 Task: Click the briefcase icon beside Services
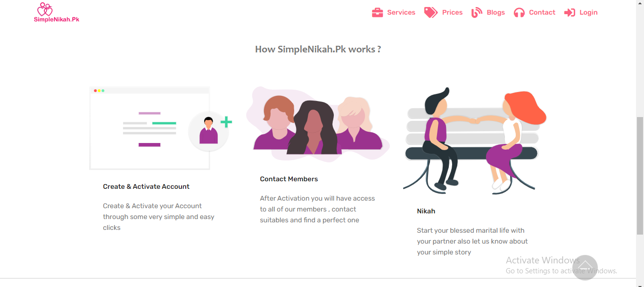(377, 13)
